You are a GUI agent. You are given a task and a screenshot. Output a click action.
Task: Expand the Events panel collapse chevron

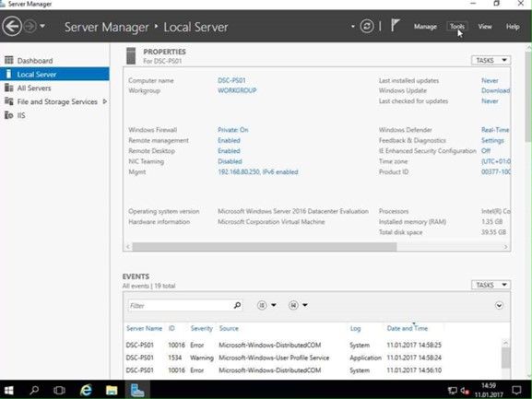[x=499, y=305]
